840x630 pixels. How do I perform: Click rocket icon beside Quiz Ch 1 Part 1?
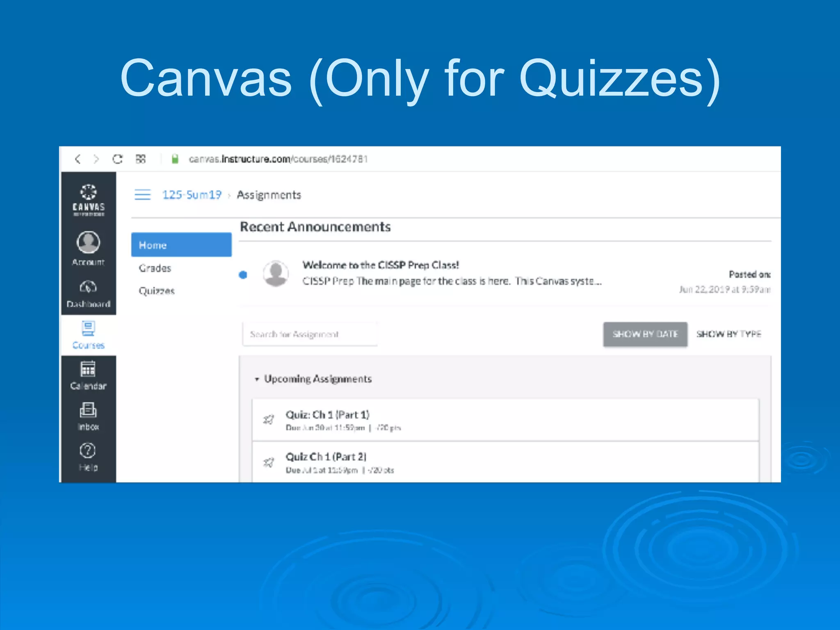(269, 420)
